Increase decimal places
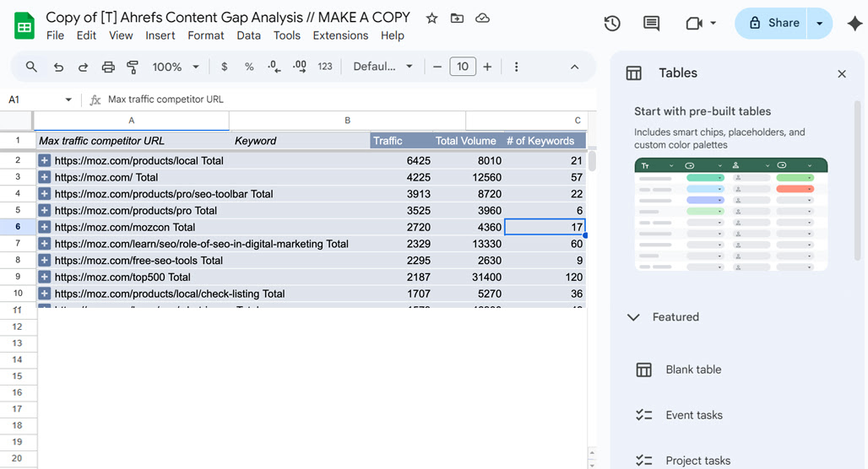868x469 pixels. coord(300,67)
